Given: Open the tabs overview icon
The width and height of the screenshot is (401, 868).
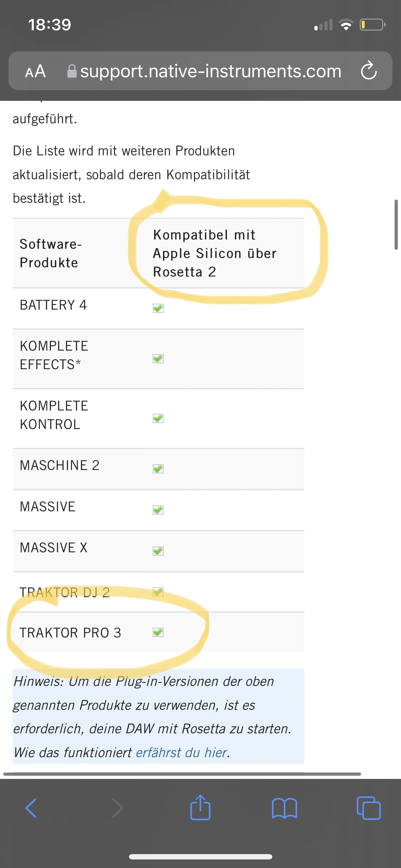Looking at the screenshot, I should tap(369, 808).
